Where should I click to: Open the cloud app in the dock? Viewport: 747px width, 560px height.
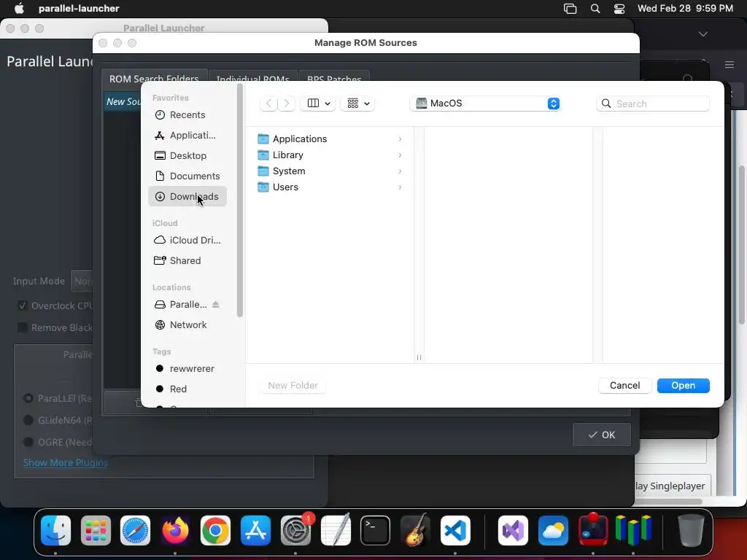coord(553,531)
